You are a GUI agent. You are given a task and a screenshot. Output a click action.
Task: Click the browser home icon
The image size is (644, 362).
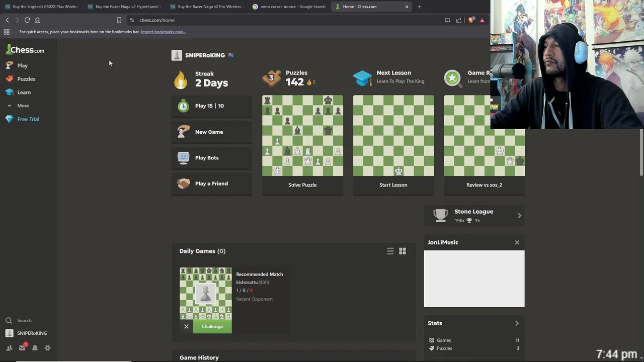pos(37,20)
